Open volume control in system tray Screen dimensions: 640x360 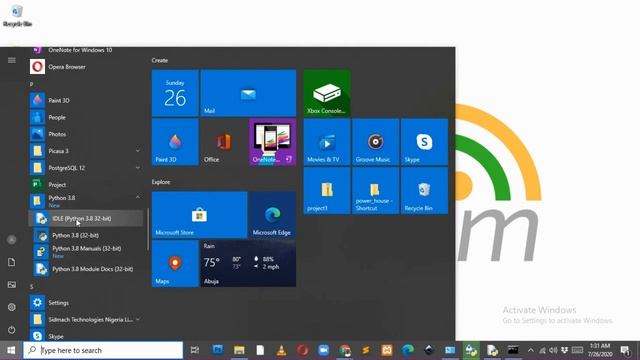click(x=553, y=350)
